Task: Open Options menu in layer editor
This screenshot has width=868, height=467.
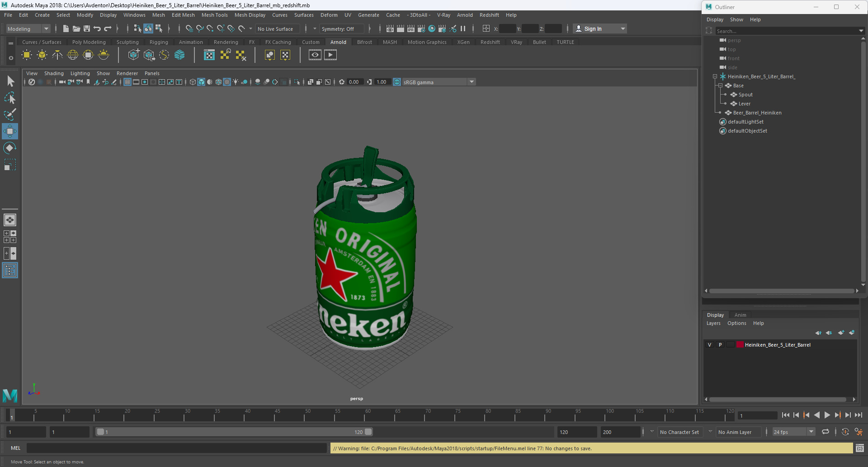Action: click(736, 323)
